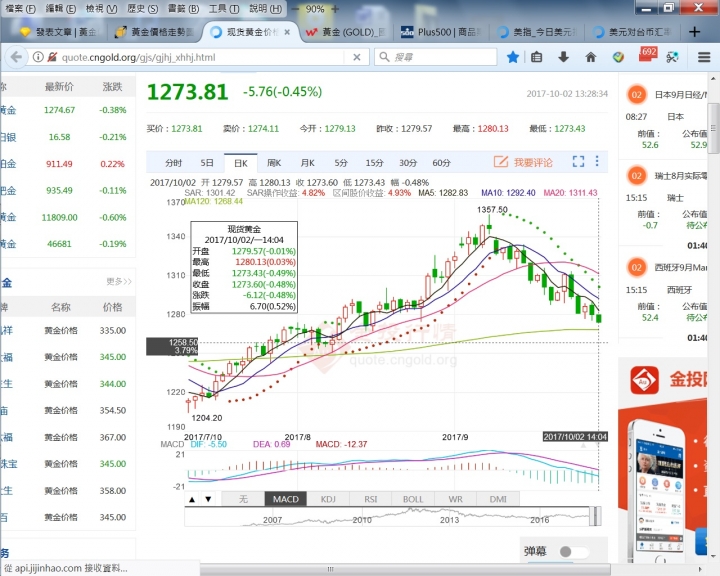Viewport: 720px width, 576px height.
Task: Click the indicator panel down arrow
Action: point(208,499)
